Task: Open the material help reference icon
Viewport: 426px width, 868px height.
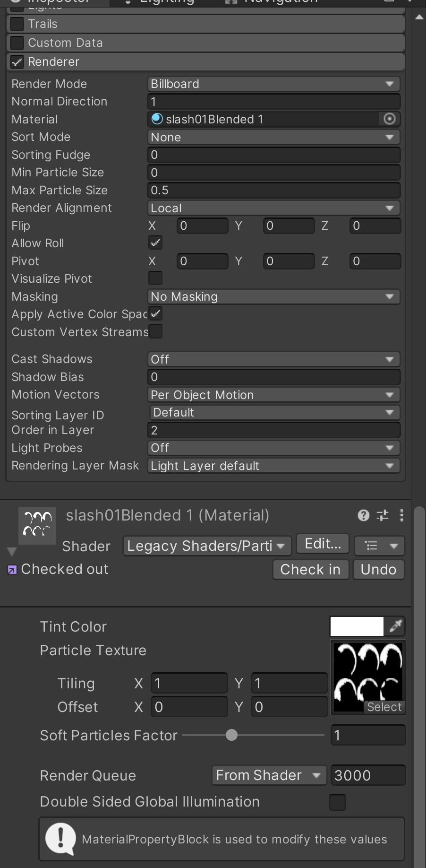Action: point(363,515)
